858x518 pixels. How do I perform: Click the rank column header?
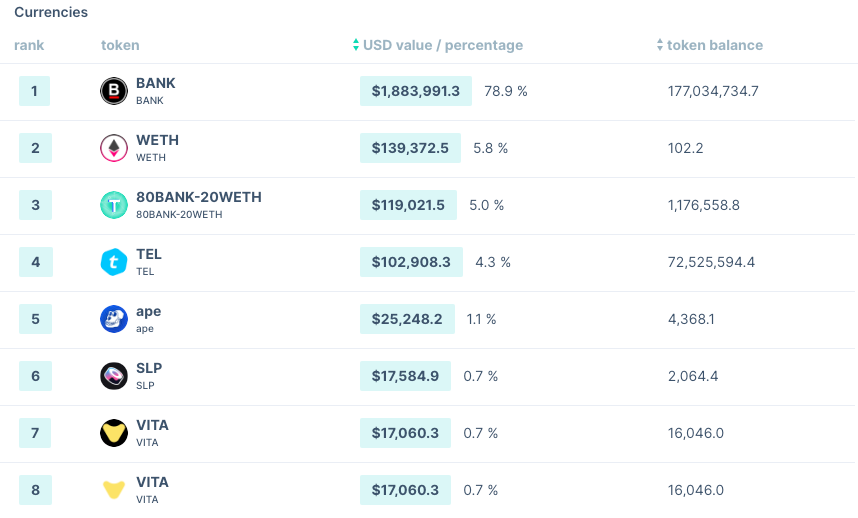[x=29, y=45]
